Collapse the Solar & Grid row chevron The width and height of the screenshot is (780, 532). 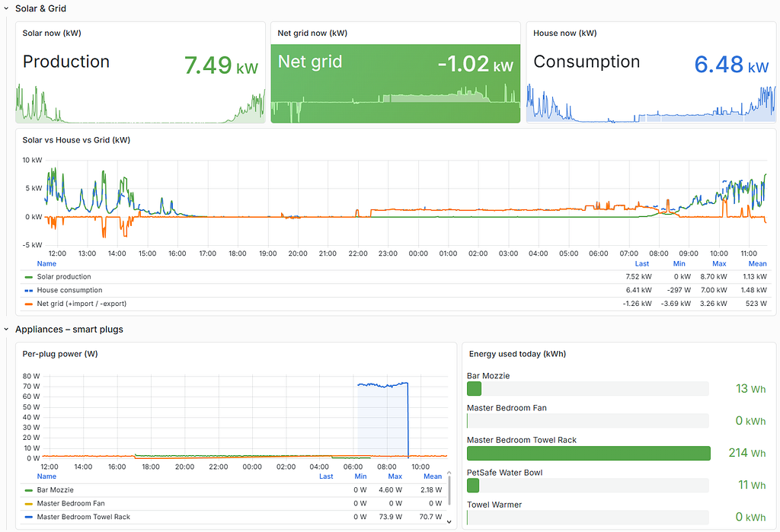click(x=6, y=8)
